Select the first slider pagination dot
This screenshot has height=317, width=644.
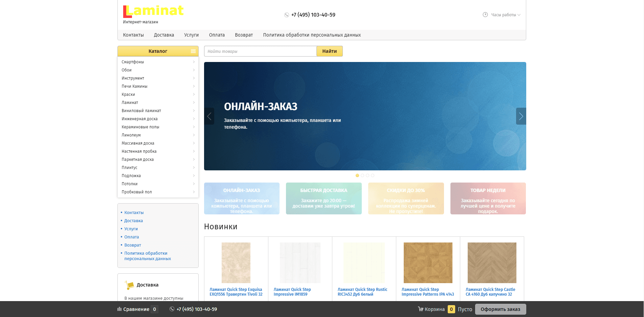(357, 175)
